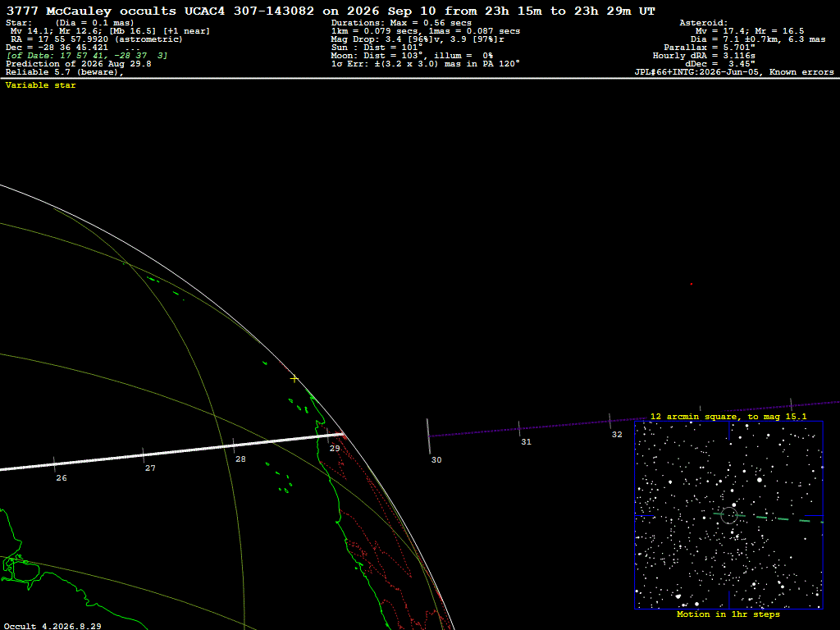Click the minute 28 tick mark
The height and width of the screenshot is (630, 840).
234,445
